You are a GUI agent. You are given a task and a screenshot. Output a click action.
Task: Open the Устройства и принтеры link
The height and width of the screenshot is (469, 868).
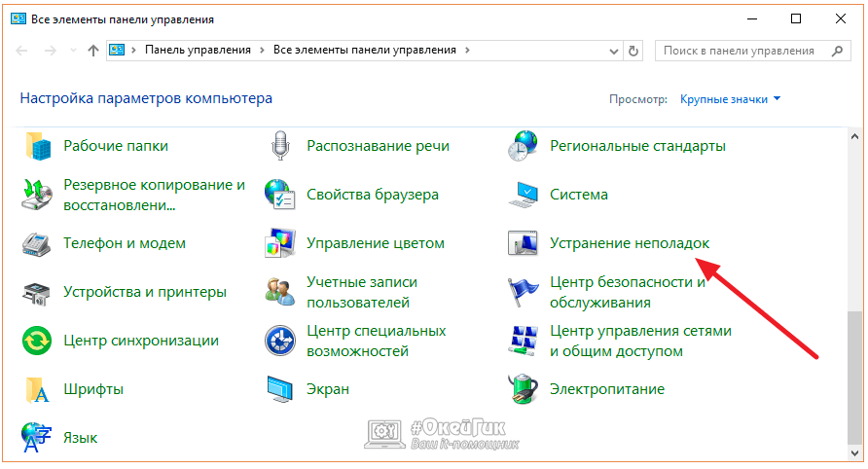pyautogui.click(x=145, y=292)
